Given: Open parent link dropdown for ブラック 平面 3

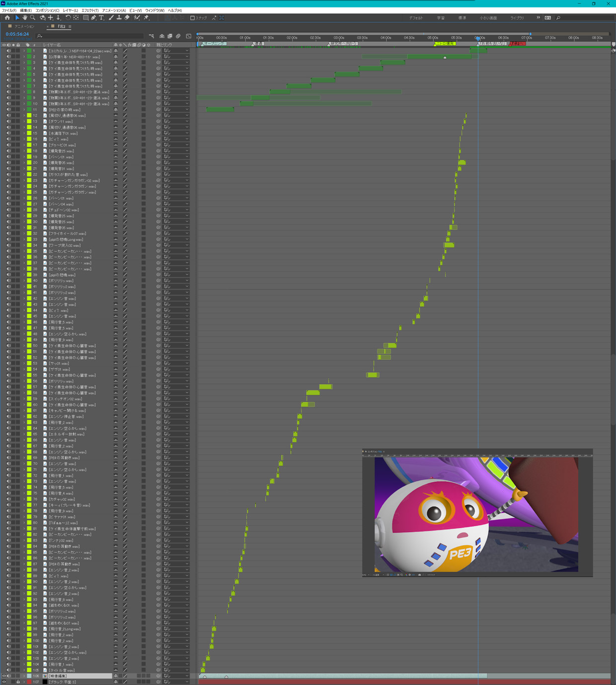Looking at the screenshot, I should (x=176, y=682).
